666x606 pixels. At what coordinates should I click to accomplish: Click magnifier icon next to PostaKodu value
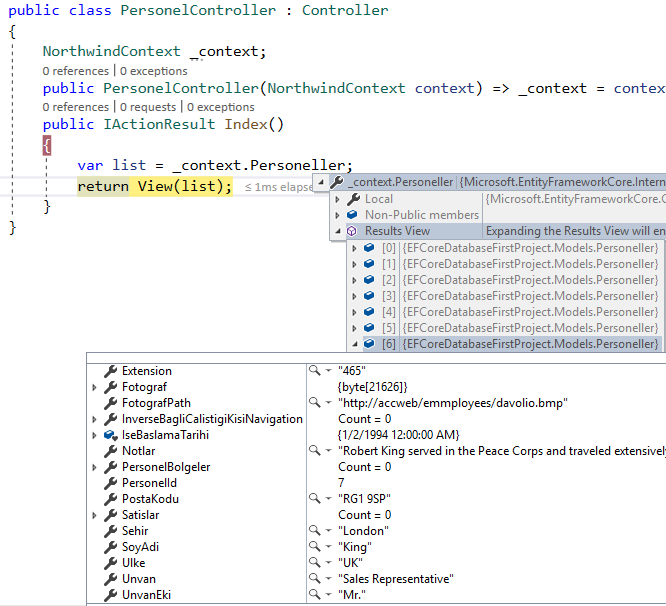click(315, 499)
